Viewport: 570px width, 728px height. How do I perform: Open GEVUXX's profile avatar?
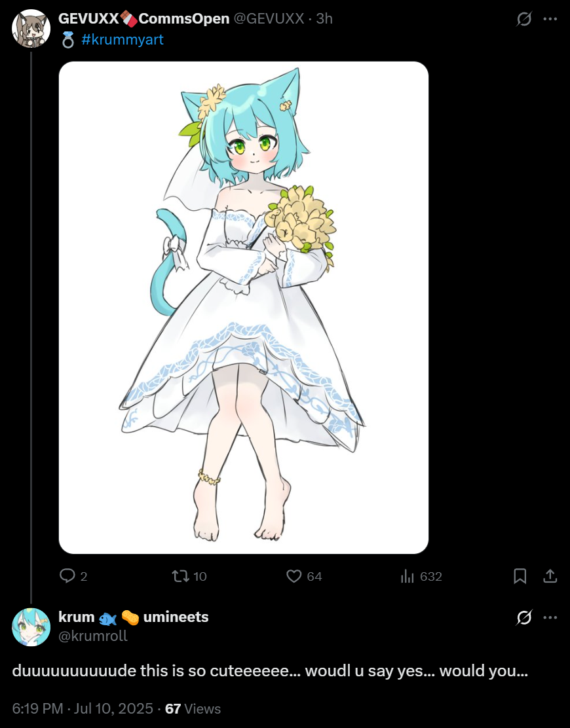click(31, 29)
